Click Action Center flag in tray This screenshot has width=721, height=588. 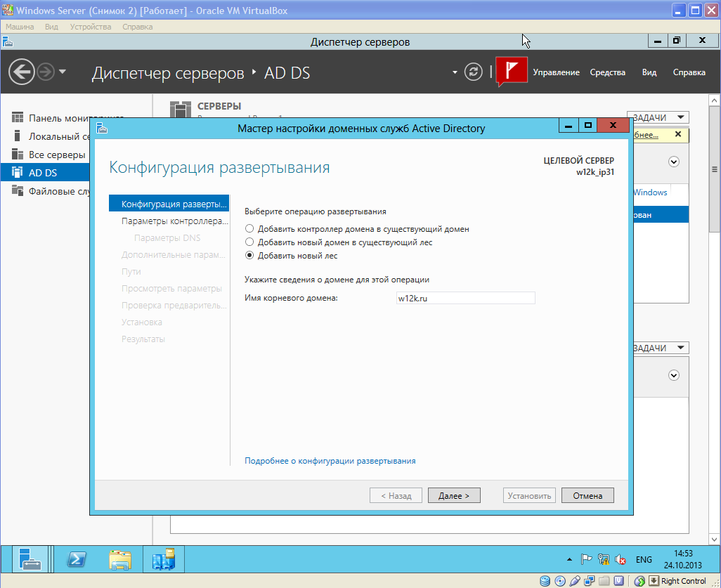(586, 559)
